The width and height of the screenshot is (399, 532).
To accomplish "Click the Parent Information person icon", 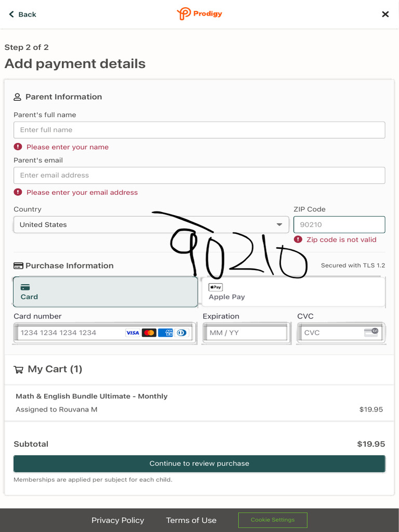I will (18, 97).
